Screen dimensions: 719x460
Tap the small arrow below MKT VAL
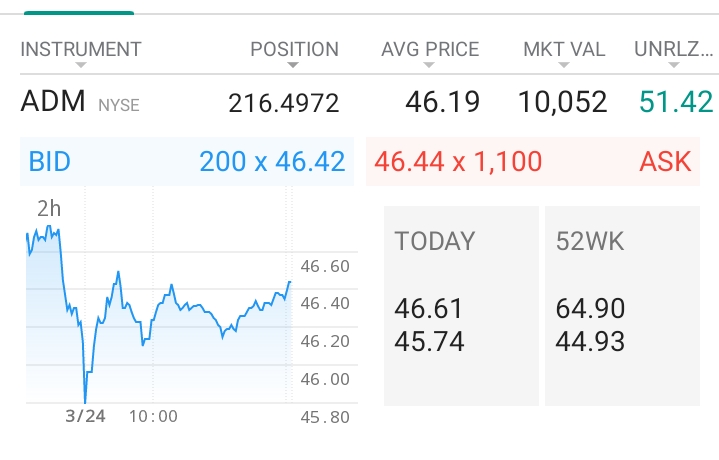point(563,66)
